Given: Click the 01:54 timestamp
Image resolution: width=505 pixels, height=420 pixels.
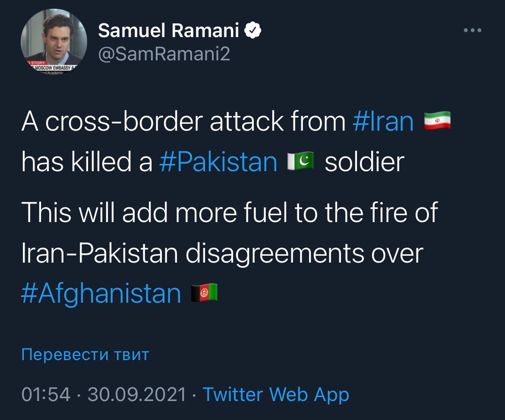Looking at the screenshot, I should 45,395.
